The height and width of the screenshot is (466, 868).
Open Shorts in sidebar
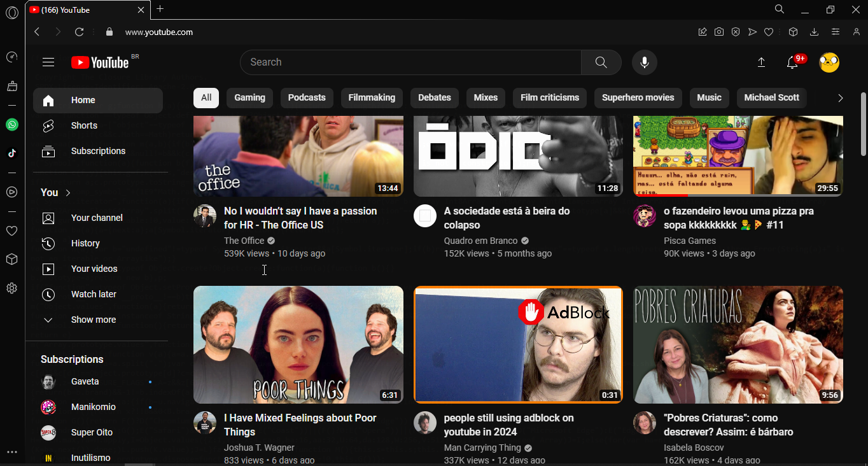pyautogui.click(x=98, y=126)
